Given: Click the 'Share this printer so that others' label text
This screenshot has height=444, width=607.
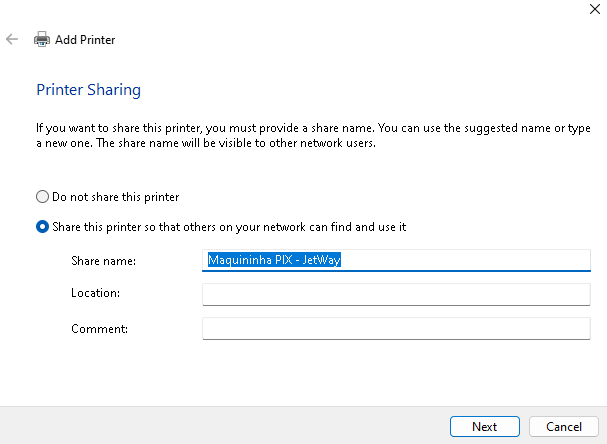Looking at the screenshot, I should [x=228, y=227].
